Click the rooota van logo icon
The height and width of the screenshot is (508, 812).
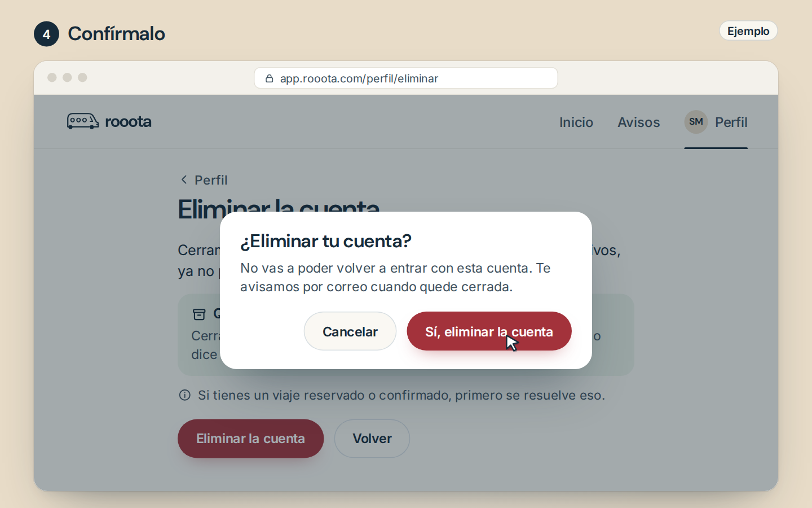click(82, 121)
